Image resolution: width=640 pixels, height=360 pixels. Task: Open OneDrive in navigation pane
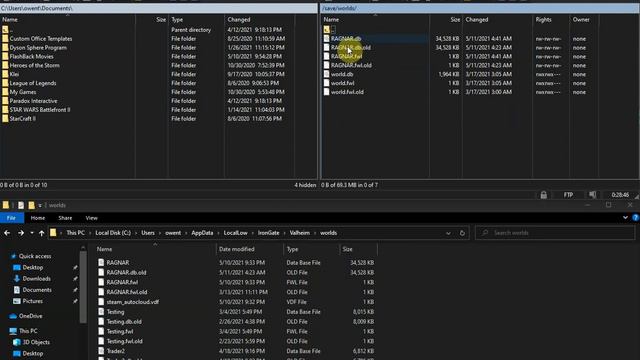click(x=30, y=316)
